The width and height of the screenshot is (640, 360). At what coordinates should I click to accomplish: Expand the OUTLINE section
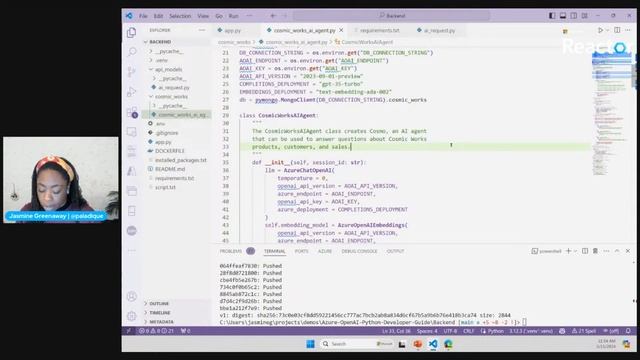pyautogui.click(x=159, y=304)
